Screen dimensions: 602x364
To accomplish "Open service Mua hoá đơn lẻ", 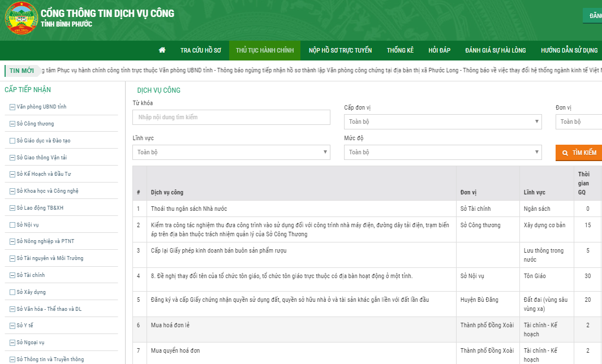I will tap(170, 325).
